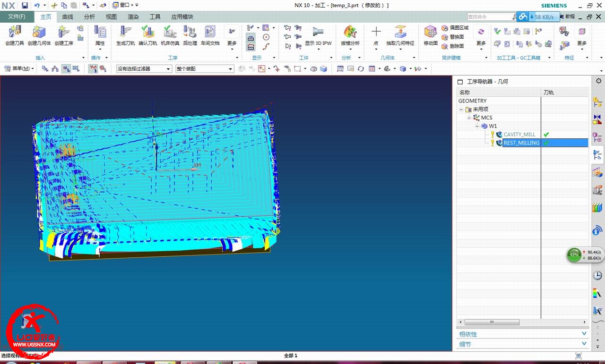Image resolution: width=605 pixels, height=364 pixels.
Task: Click the undo arrow icon
Action: pyautogui.click(x=37, y=5)
